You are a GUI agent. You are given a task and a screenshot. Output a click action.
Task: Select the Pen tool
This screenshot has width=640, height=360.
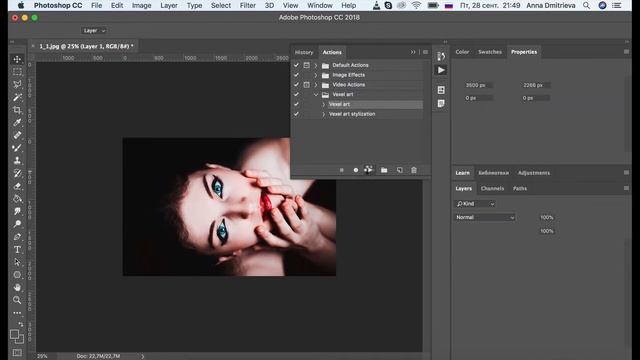(x=17, y=237)
